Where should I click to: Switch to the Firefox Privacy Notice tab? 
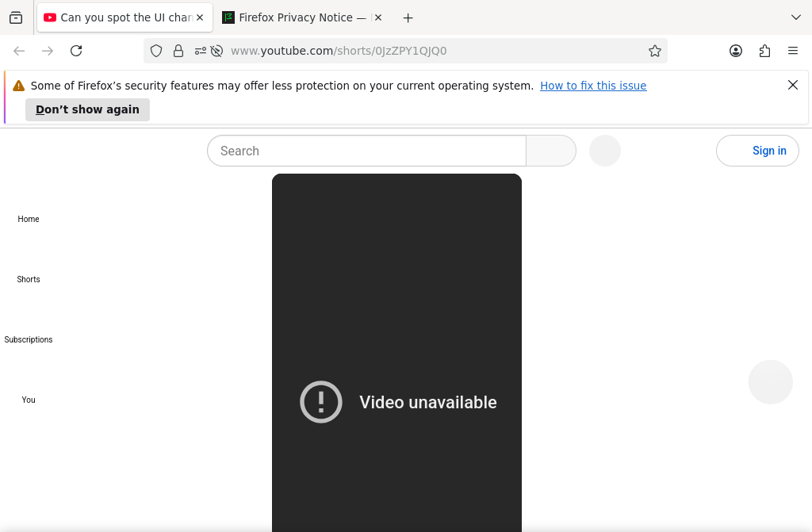pos(302,17)
